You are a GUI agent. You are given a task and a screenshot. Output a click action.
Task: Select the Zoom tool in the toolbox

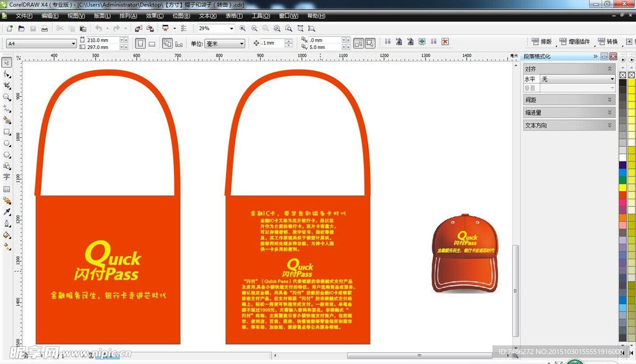(7, 97)
